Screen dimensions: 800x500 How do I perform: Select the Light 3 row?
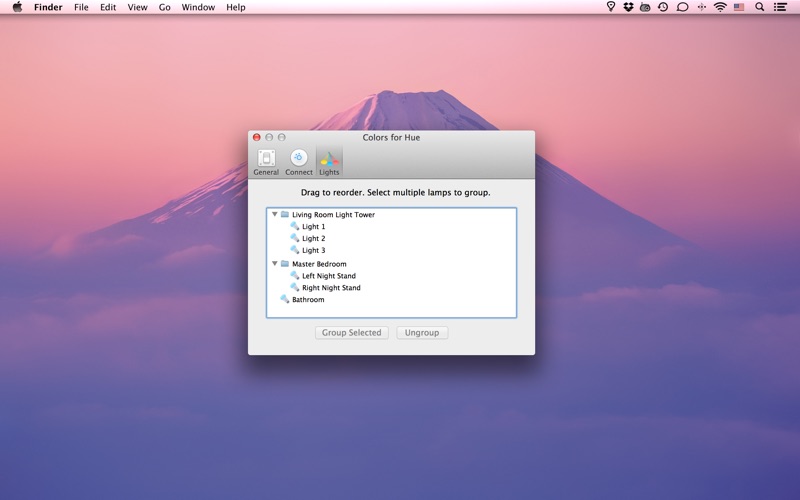pos(391,250)
